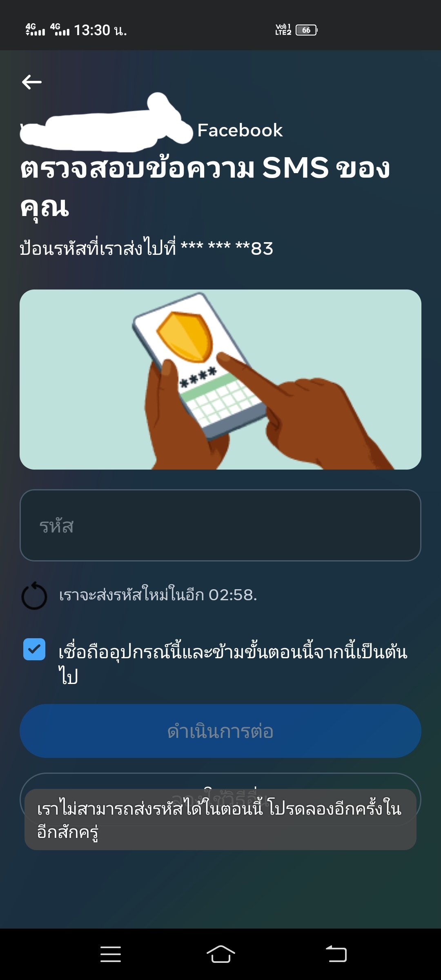Image resolution: width=441 pixels, height=980 pixels.
Task: Tap the phone with shield illustration
Action: point(220,379)
